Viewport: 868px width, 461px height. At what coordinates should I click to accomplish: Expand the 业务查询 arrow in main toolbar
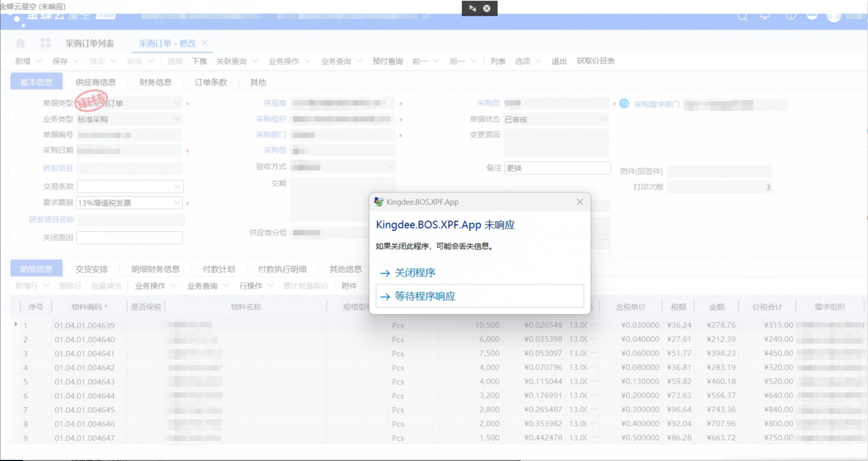(360, 61)
